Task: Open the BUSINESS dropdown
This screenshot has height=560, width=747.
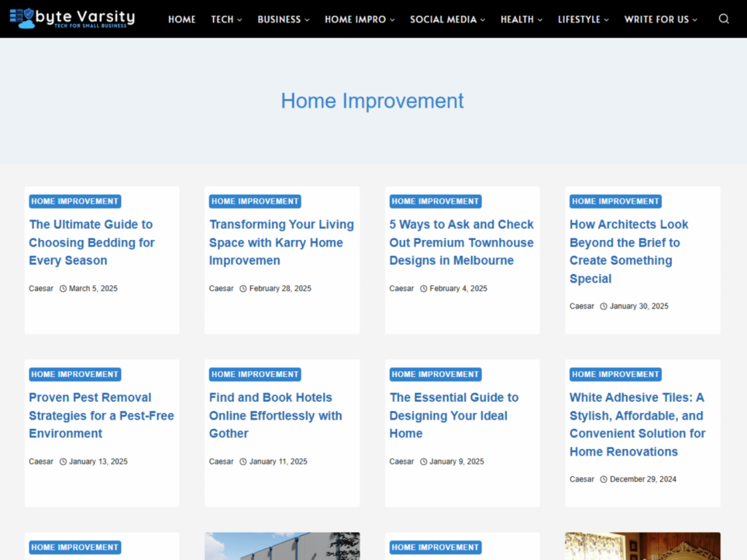Action: (283, 20)
